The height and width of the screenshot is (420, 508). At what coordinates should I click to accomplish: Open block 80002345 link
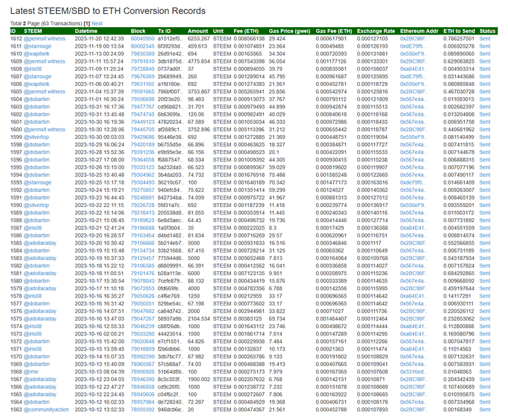point(143,46)
